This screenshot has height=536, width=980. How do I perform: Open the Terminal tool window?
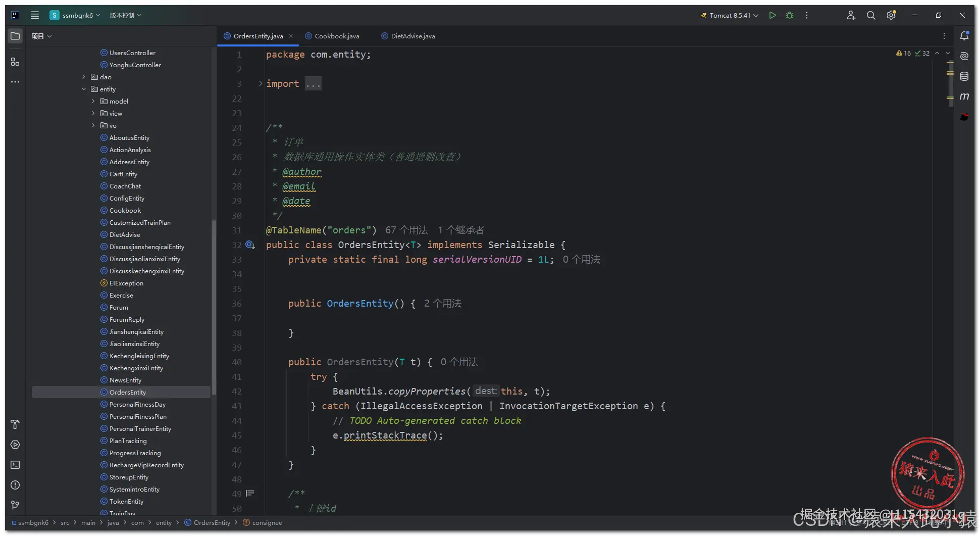click(15, 465)
